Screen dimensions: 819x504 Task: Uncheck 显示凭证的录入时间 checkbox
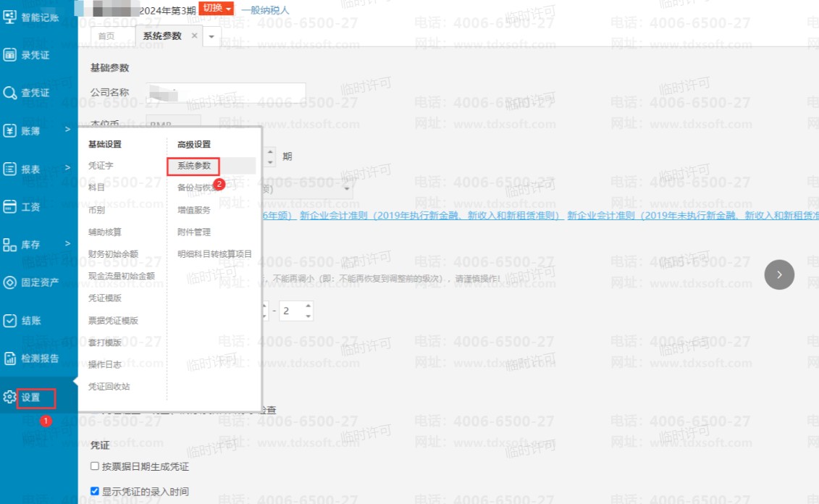coord(95,491)
